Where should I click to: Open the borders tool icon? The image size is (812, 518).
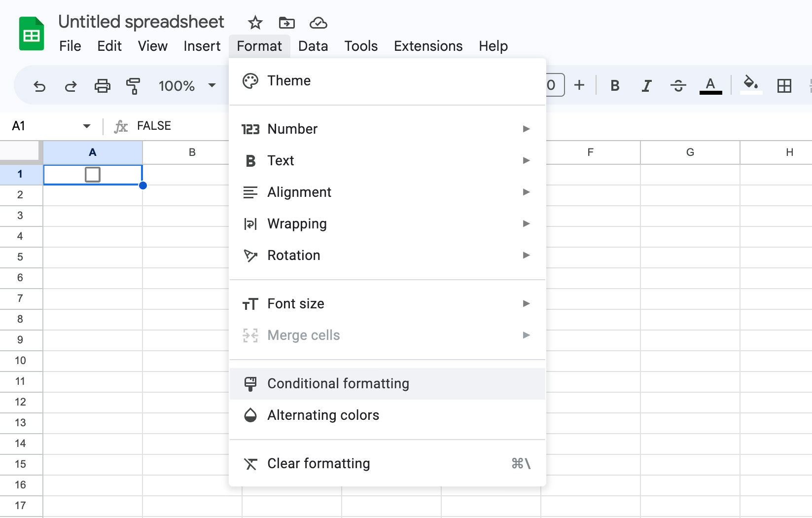(784, 86)
